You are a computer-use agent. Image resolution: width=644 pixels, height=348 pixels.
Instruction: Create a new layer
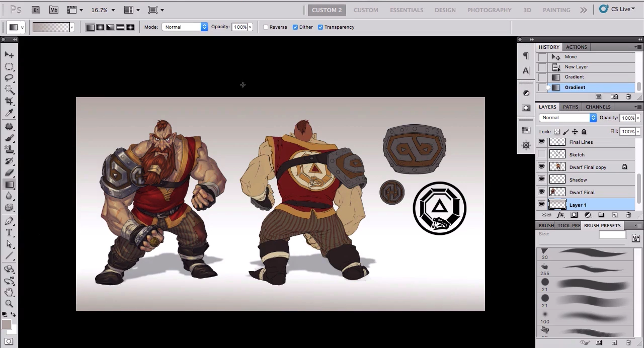tap(615, 215)
